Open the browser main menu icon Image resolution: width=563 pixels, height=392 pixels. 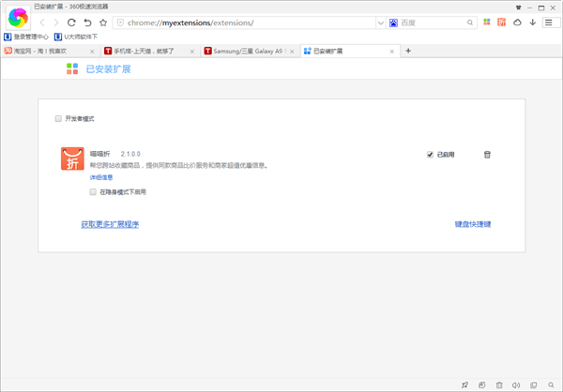(548, 22)
